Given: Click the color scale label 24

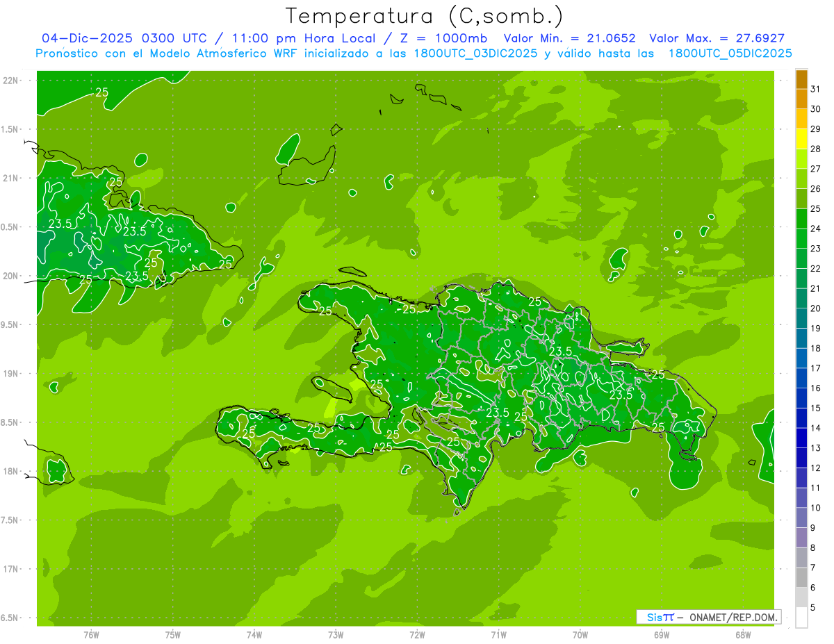Looking at the screenshot, I should (x=816, y=229).
